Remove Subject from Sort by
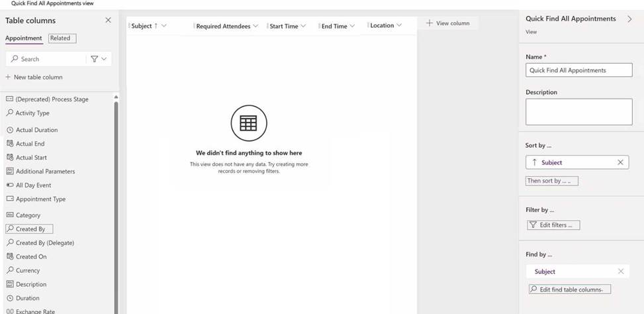This screenshot has height=314, width=644. coord(620,162)
